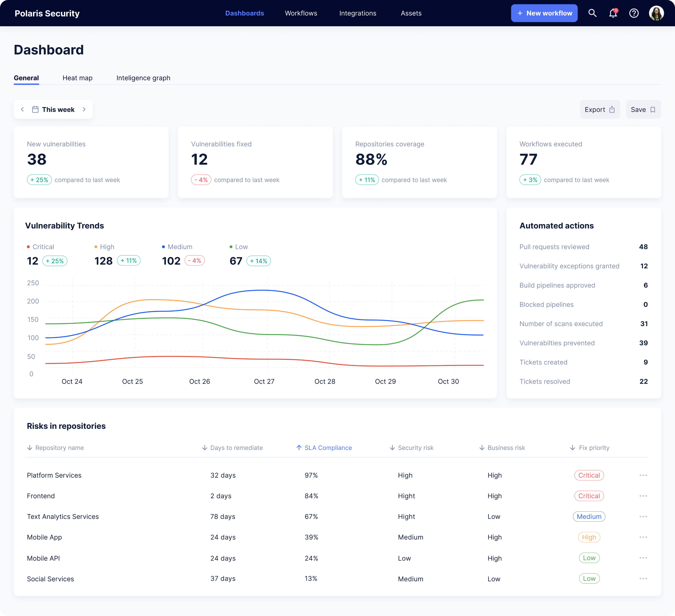
Task: Click the calendar icon in the week selector
Action: coord(35,109)
